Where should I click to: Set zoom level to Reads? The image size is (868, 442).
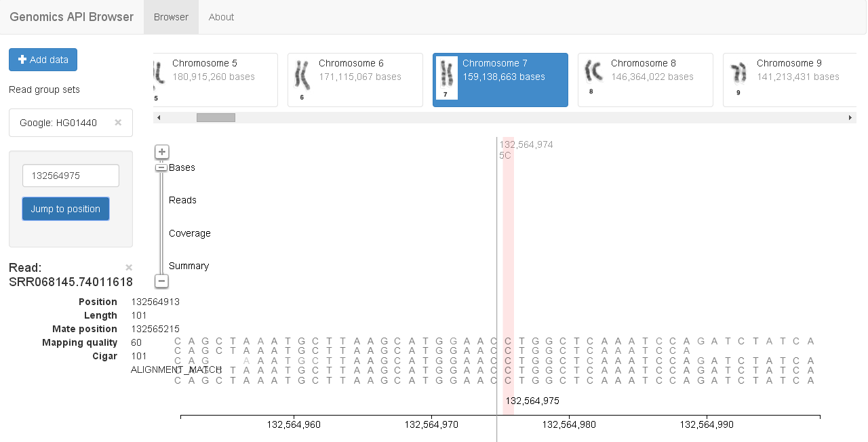pos(182,200)
